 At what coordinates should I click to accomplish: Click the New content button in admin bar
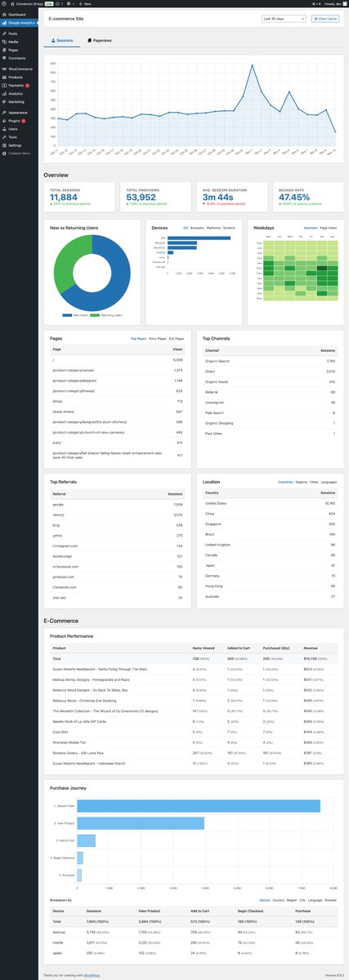pos(87,3)
